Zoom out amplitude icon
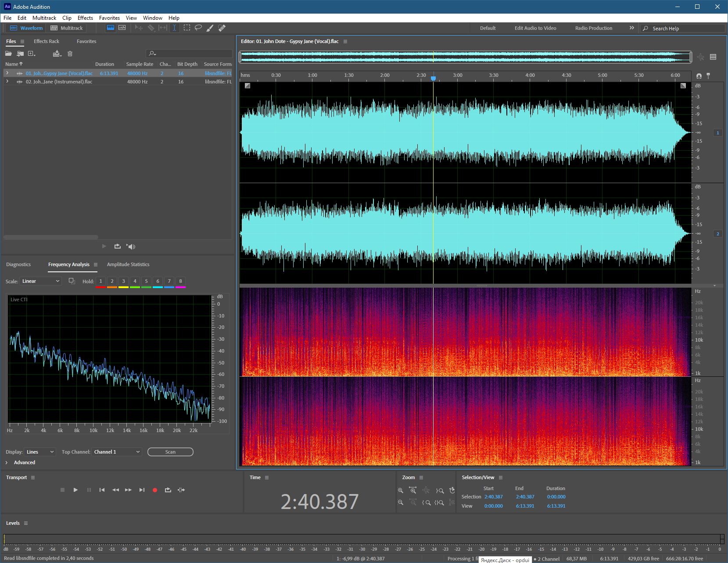Viewport: 728px width, 563px height. click(400, 502)
